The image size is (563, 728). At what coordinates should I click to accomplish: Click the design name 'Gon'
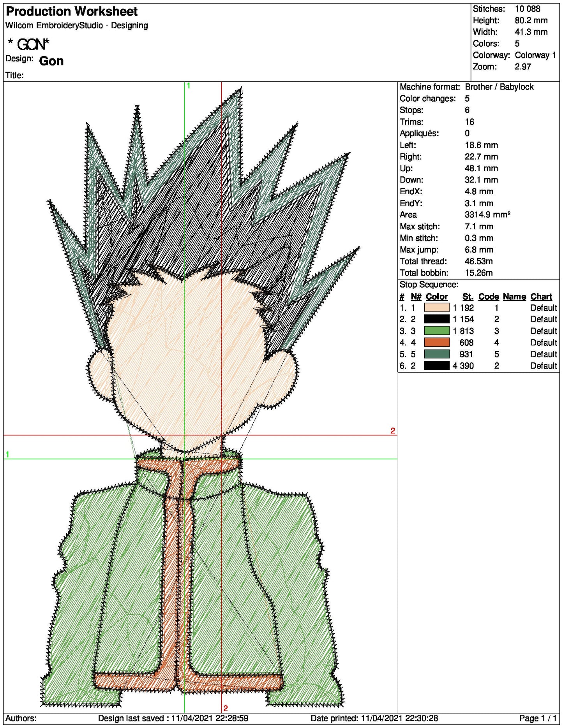tap(51, 61)
